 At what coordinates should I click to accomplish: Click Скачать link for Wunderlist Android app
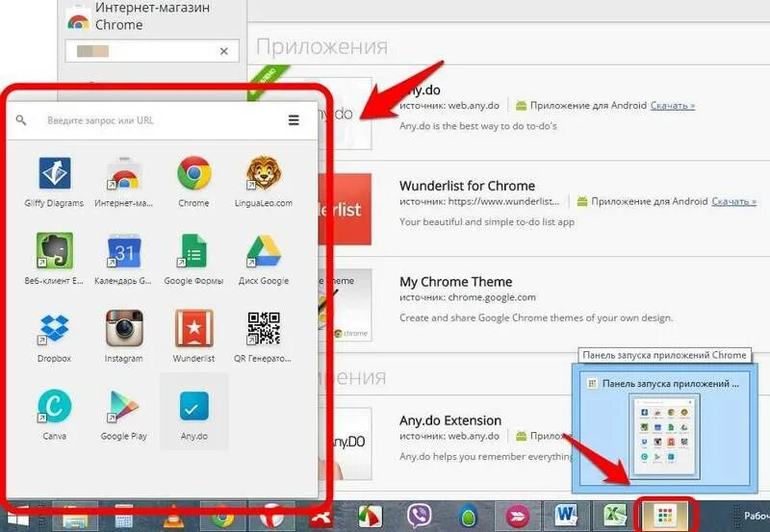coord(733,201)
